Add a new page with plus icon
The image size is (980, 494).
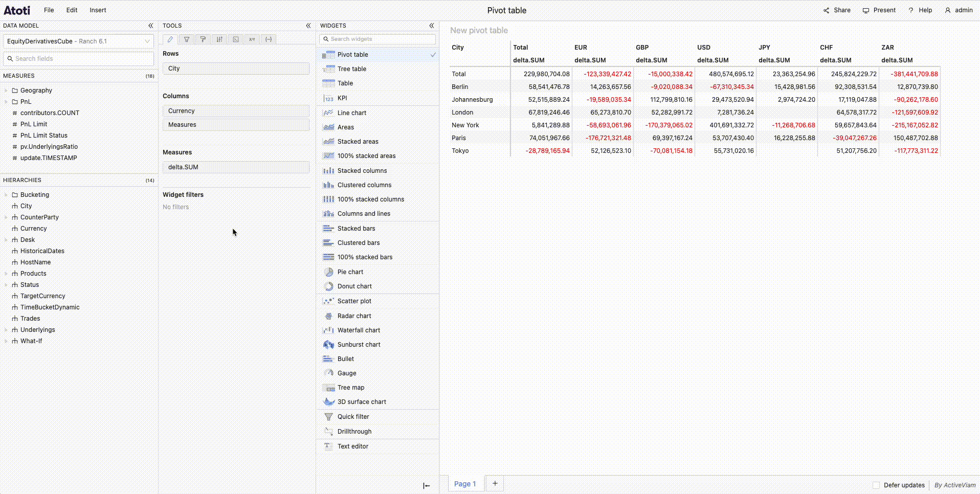coord(495,483)
